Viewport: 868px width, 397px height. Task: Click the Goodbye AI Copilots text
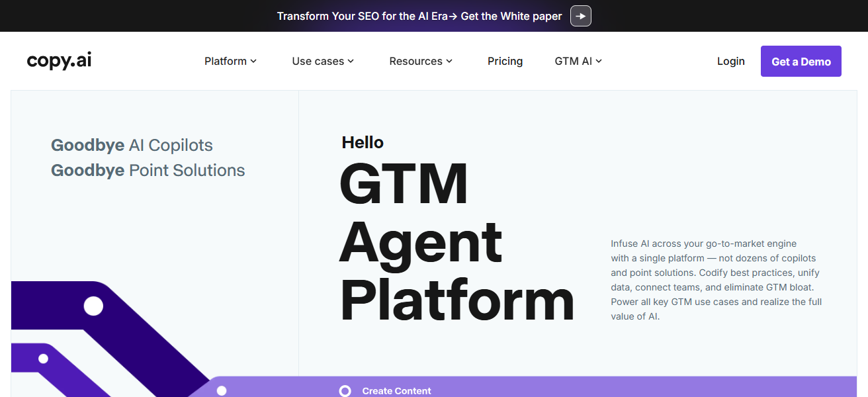click(x=132, y=145)
